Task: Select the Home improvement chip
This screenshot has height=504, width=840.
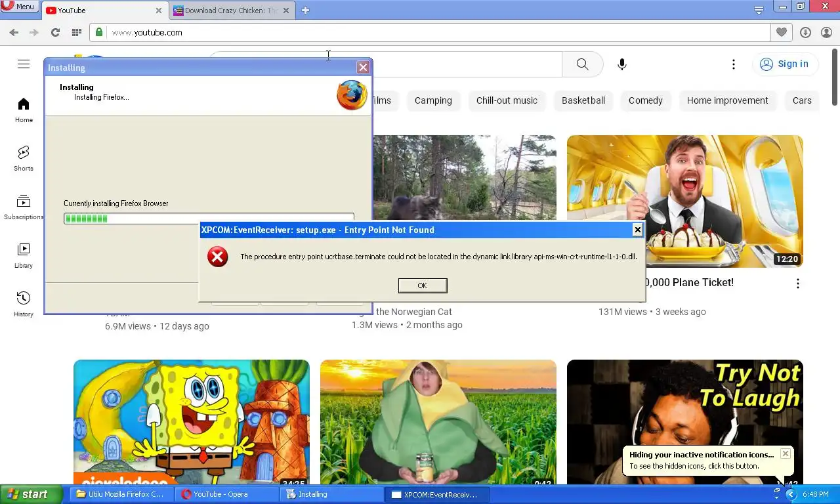Action: click(x=727, y=100)
